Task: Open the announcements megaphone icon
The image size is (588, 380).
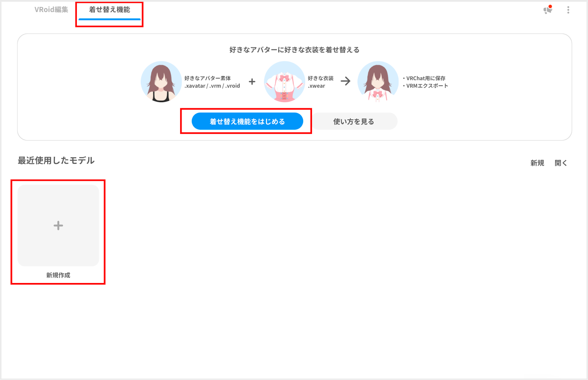Action: [548, 10]
